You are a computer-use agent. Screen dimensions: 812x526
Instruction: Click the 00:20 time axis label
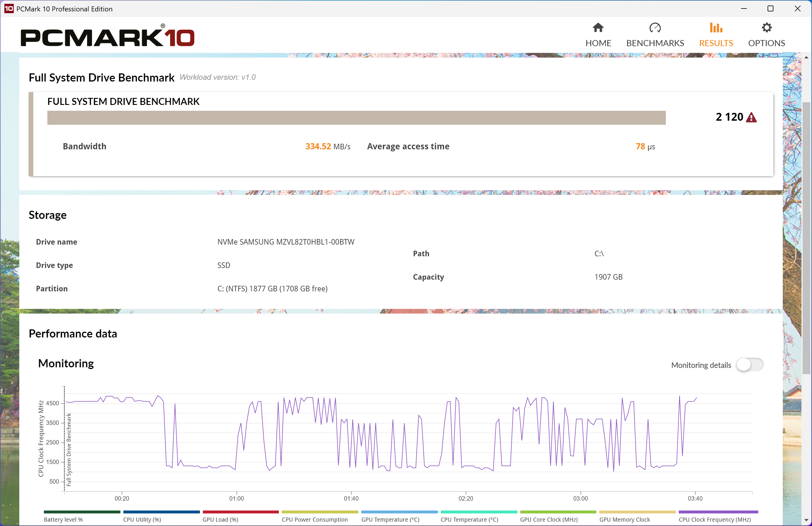pyautogui.click(x=122, y=498)
